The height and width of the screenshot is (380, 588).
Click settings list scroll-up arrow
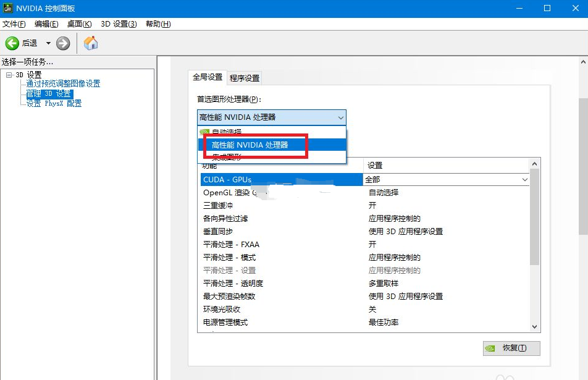pyautogui.click(x=535, y=164)
